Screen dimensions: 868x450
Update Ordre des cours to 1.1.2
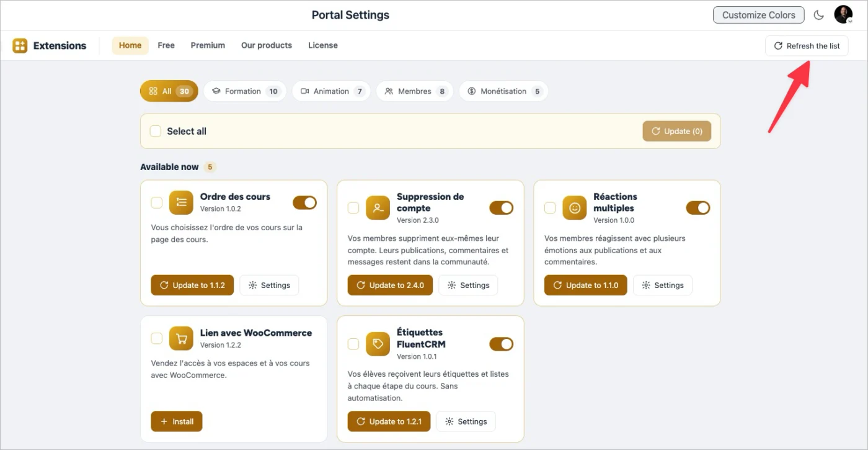192,286
